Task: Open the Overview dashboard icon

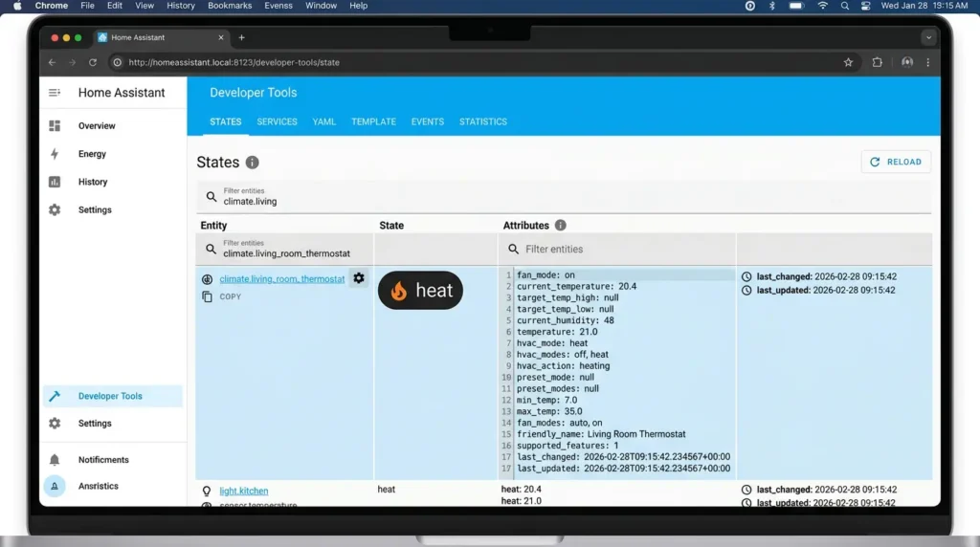Action: [x=55, y=125]
